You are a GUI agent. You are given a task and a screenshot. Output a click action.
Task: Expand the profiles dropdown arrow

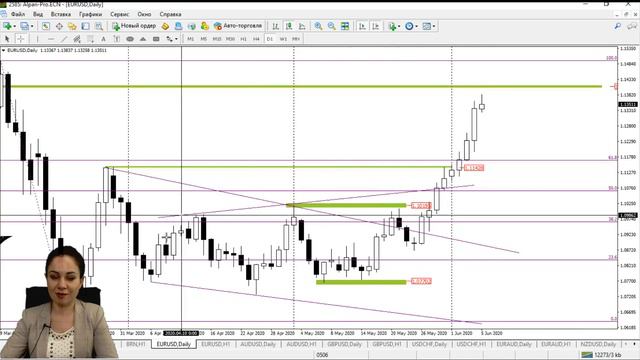pos(32,27)
